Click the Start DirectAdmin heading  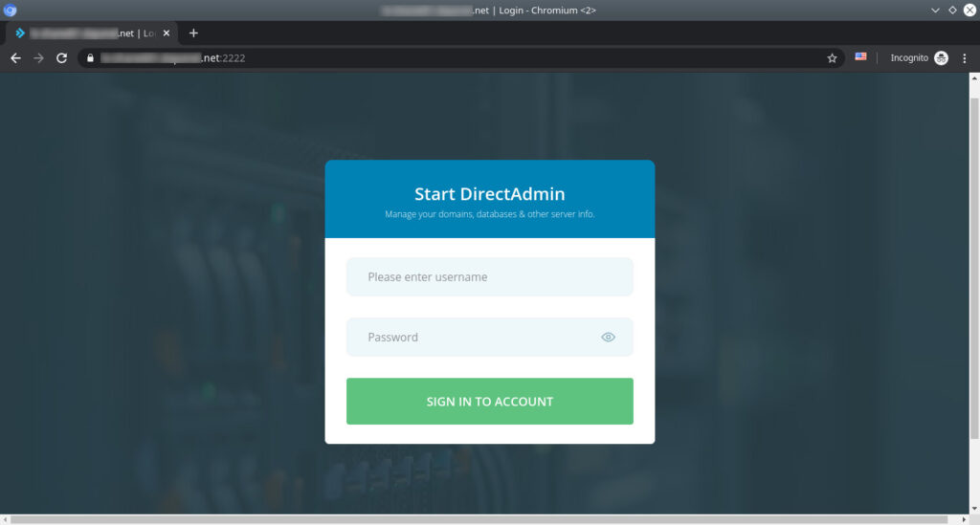click(x=489, y=193)
